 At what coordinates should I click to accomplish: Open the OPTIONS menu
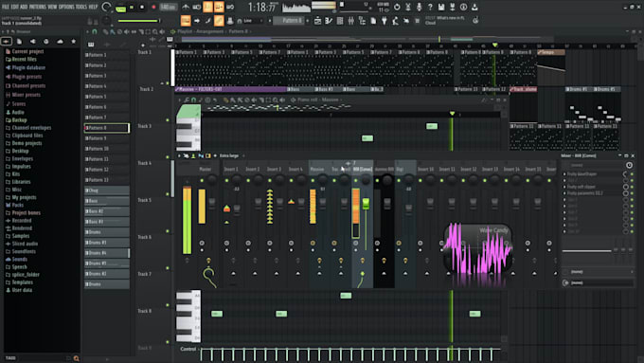click(66, 7)
